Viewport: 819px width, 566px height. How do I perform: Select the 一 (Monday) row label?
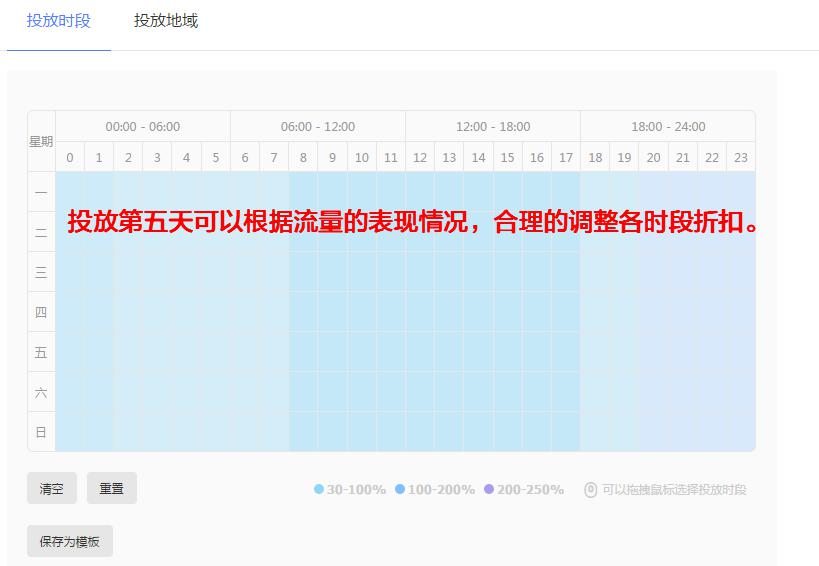[x=41, y=192]
